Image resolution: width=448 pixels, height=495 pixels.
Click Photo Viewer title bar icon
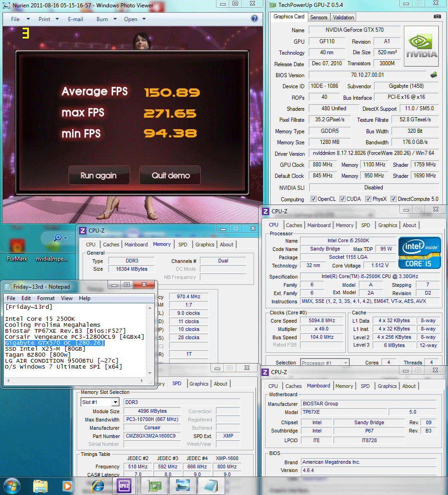6,6
